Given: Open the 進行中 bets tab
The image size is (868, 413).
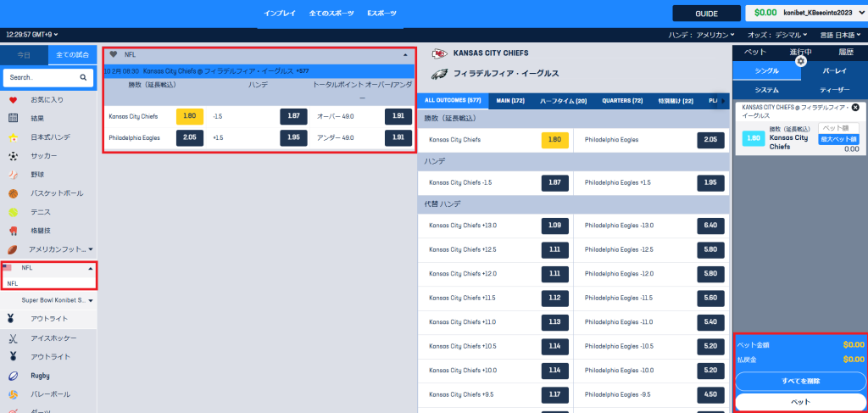Looking at the screenshot, I should point(800,52).
